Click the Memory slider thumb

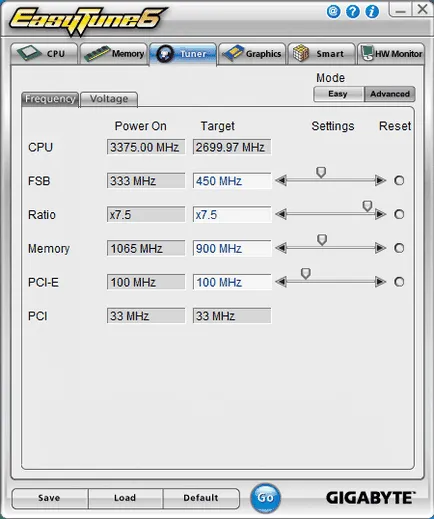(x=322, y=240)
